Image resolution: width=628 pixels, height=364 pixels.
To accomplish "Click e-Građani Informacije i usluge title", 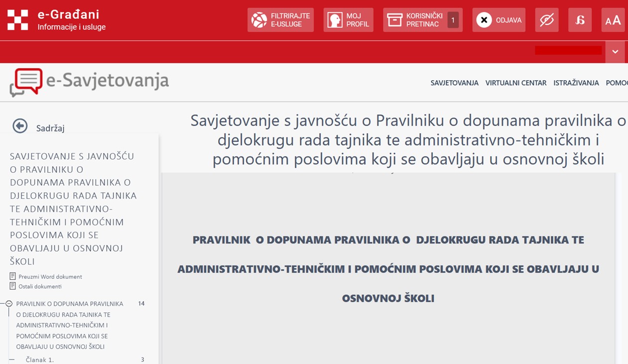I will (x=71, y=20).
